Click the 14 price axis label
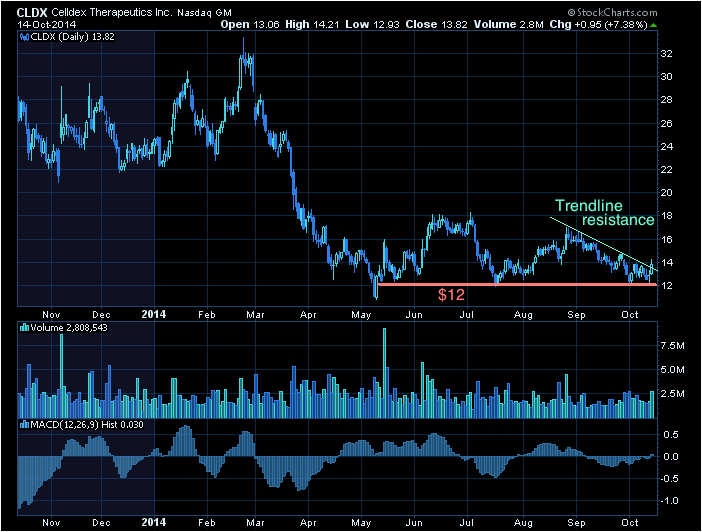The image size is (702, 532). pyautogui.click(x=667, y=262)
